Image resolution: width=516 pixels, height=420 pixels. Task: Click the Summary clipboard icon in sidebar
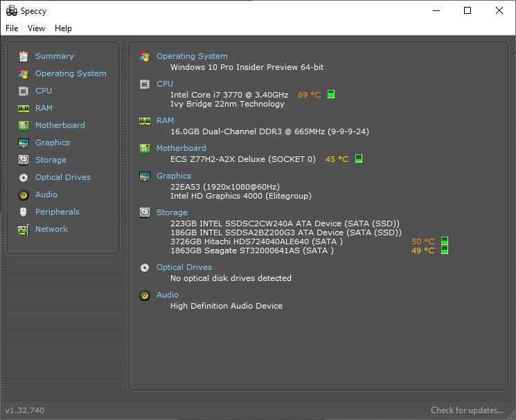[x=24, y=57]
